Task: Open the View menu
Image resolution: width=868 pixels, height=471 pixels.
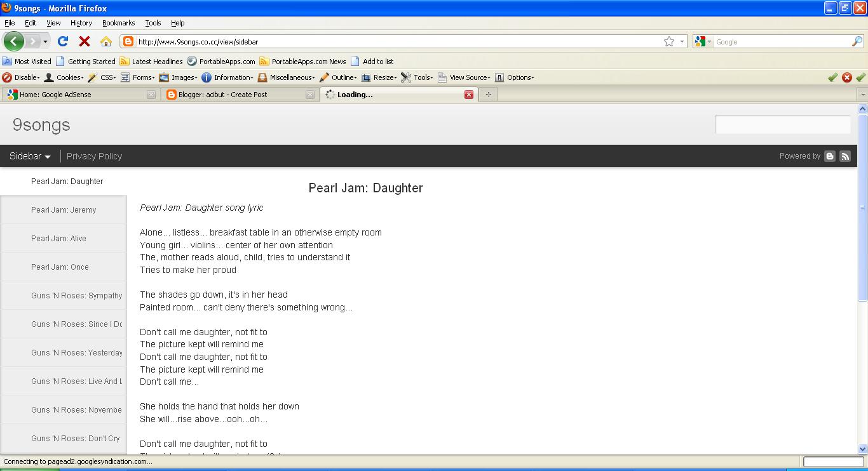Action: pyautogui.click(x=53, y=23)
